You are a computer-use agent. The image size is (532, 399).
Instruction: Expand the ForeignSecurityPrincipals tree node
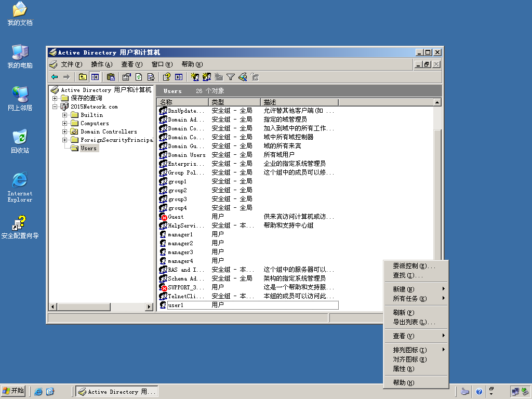[64, 140]
